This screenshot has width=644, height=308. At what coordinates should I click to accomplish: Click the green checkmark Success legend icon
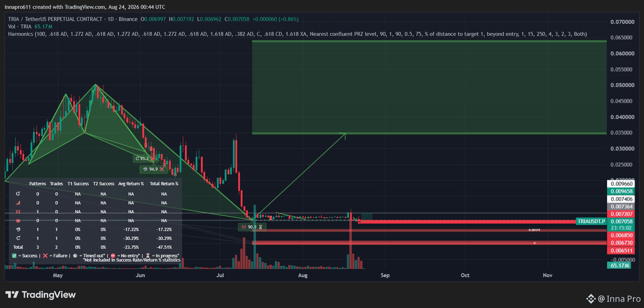click(x=14, y=255)
